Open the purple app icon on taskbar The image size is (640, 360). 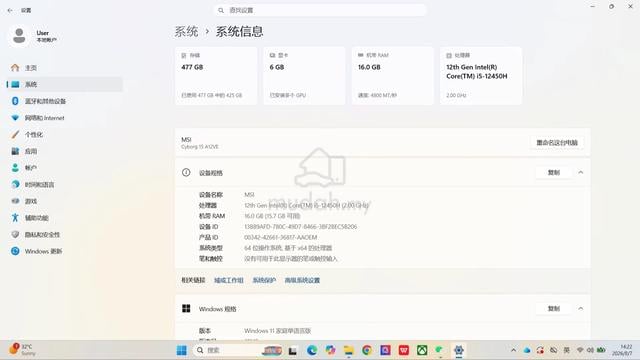tap(385, 350)
